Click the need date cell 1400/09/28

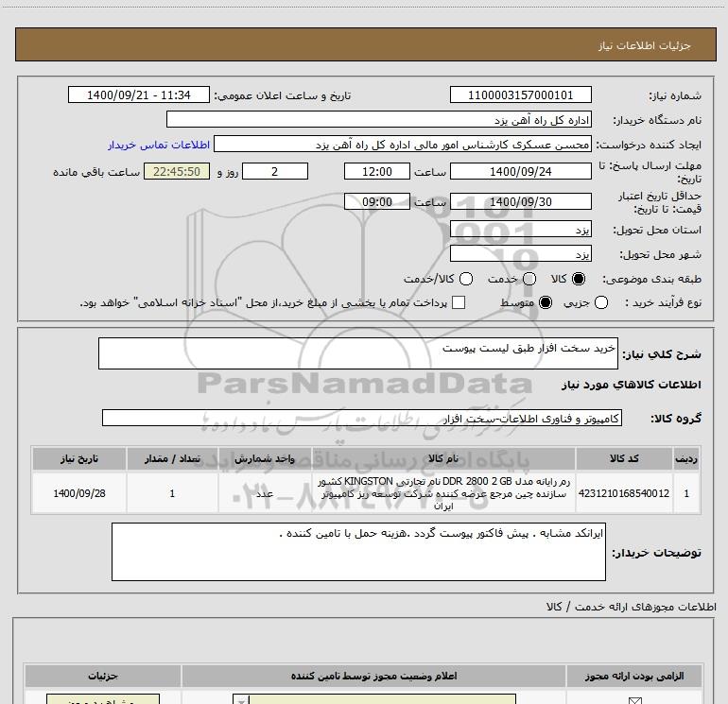click(x=78, y=493)
